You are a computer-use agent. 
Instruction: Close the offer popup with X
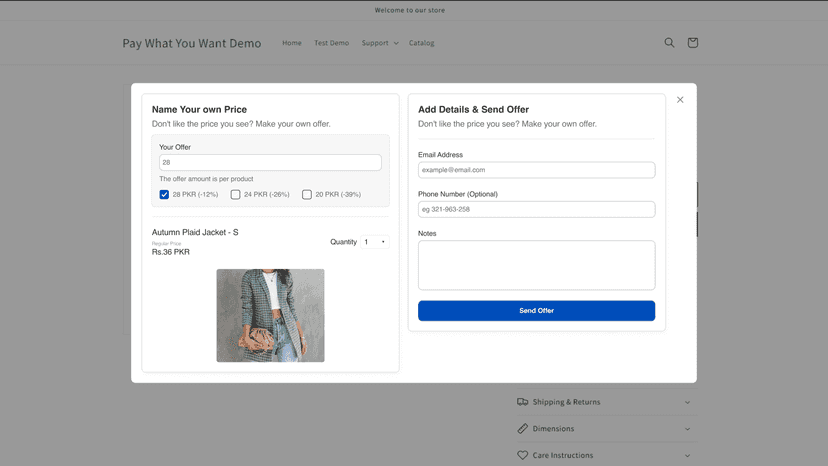point(680,100)
